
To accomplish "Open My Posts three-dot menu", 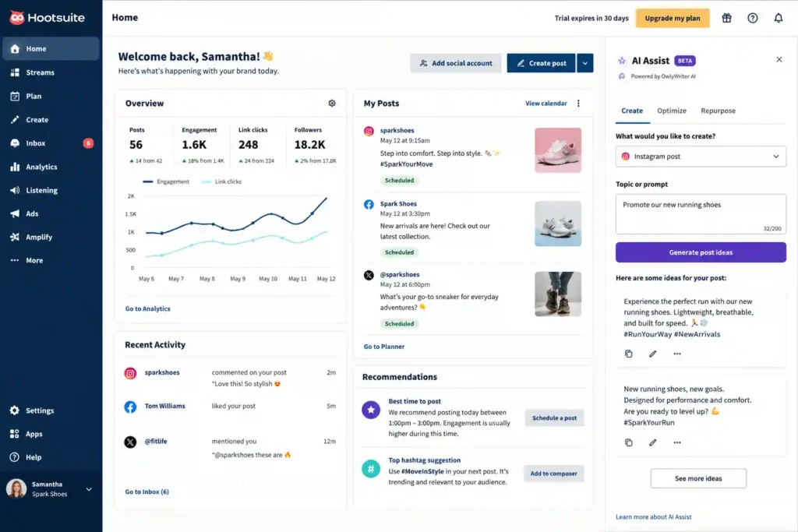I will [x=579, y=104].
